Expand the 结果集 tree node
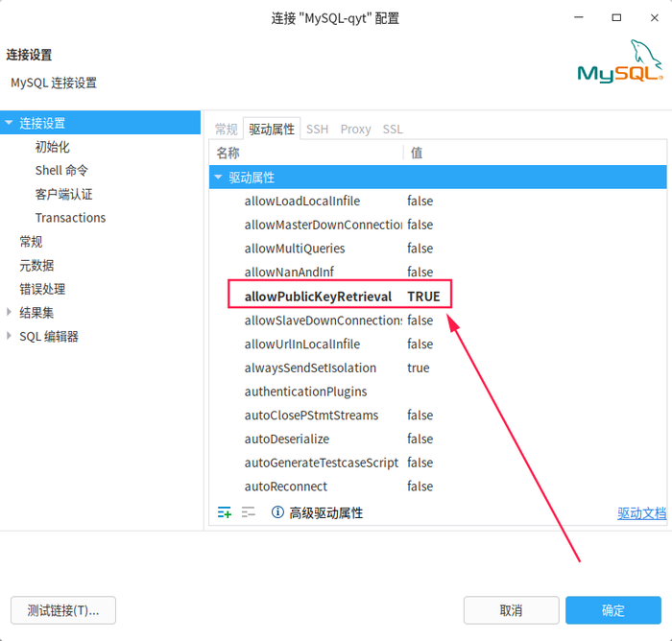This screenshot has height=641, width=672. point(9,313)
